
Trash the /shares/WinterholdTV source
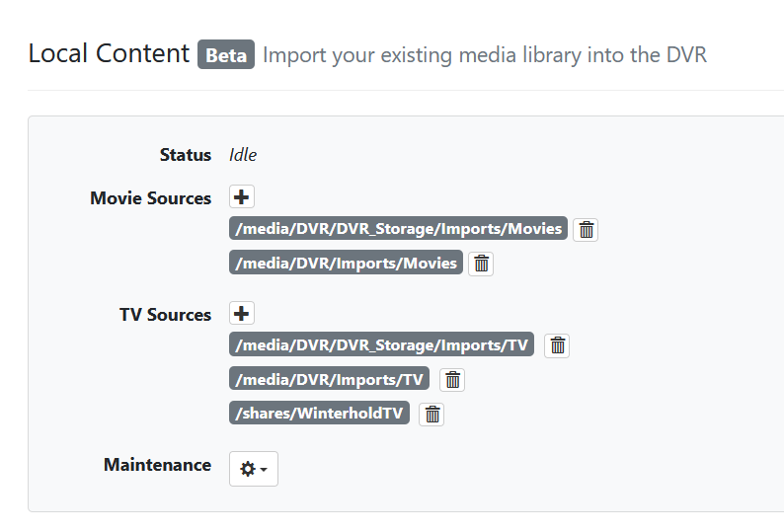point(431,415)
